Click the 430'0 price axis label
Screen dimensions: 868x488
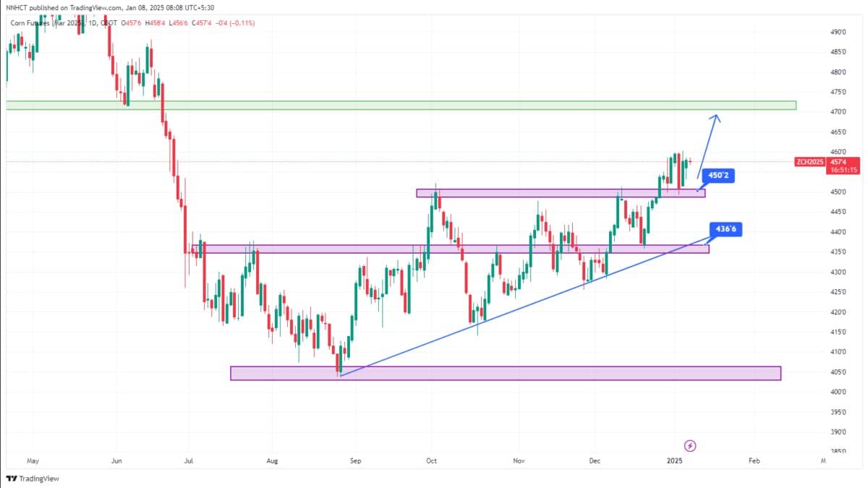tap(839, 273)
